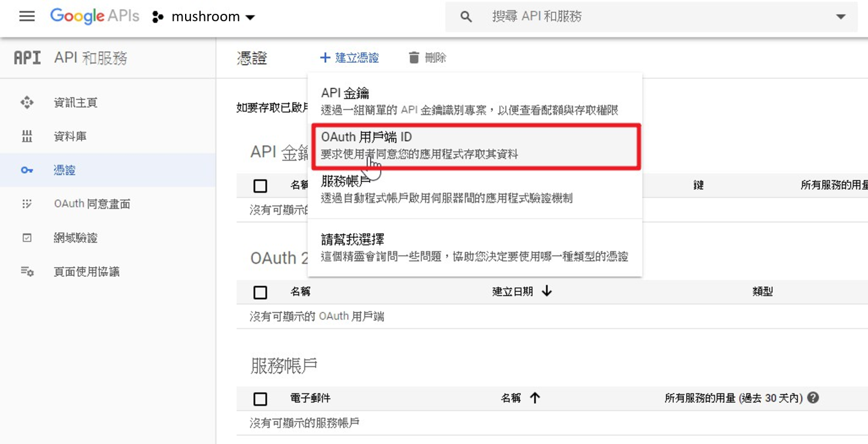Screen dimensions: 868x444
Task: Click the 網域驗證 checkbox icon in sidebar
Action: [x=27, y=238]
